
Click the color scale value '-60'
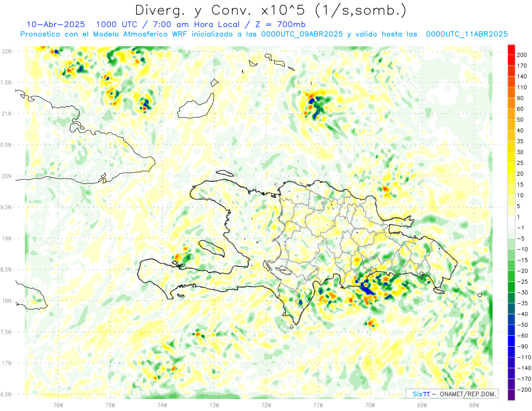tap(523, 336)
